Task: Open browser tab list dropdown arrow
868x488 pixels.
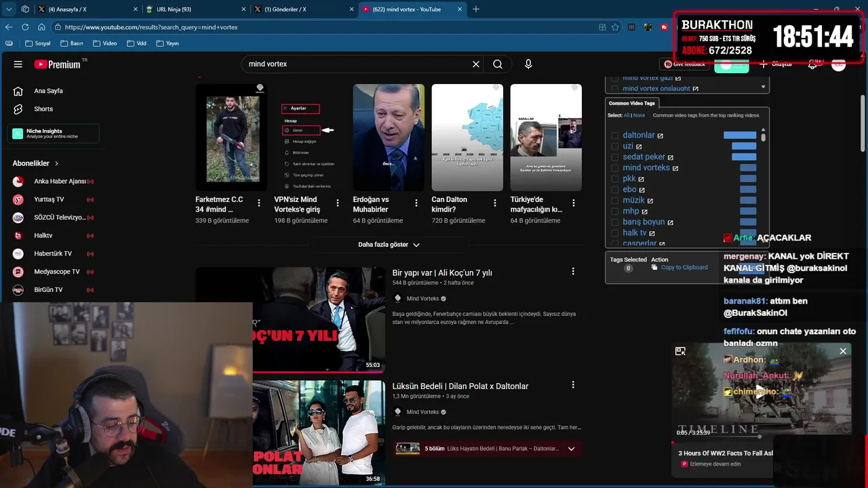Action: pyautogui.click(x=9, y=9)
